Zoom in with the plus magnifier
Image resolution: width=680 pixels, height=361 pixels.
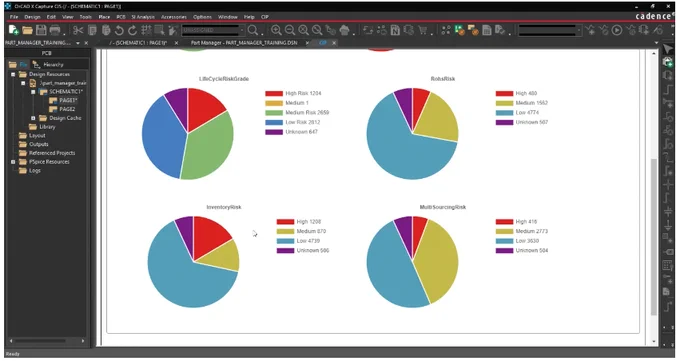point(276,30)
